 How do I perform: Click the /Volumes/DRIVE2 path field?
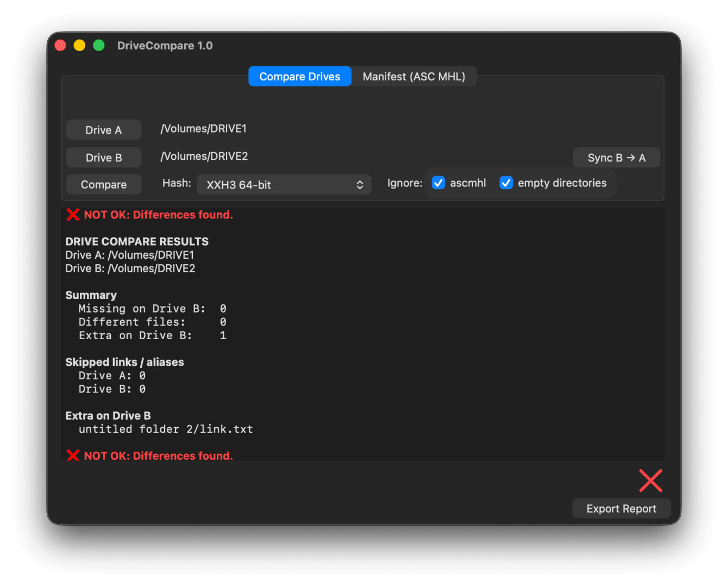pyautogui.click(x=204, y=157)
